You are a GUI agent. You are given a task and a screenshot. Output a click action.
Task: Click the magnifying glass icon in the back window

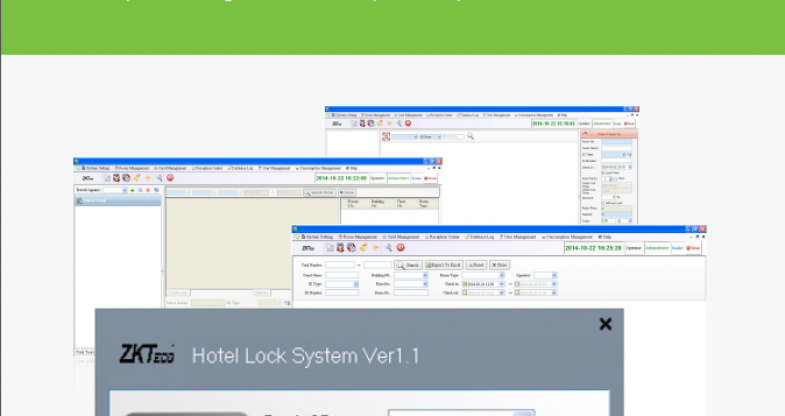(470, 136)
